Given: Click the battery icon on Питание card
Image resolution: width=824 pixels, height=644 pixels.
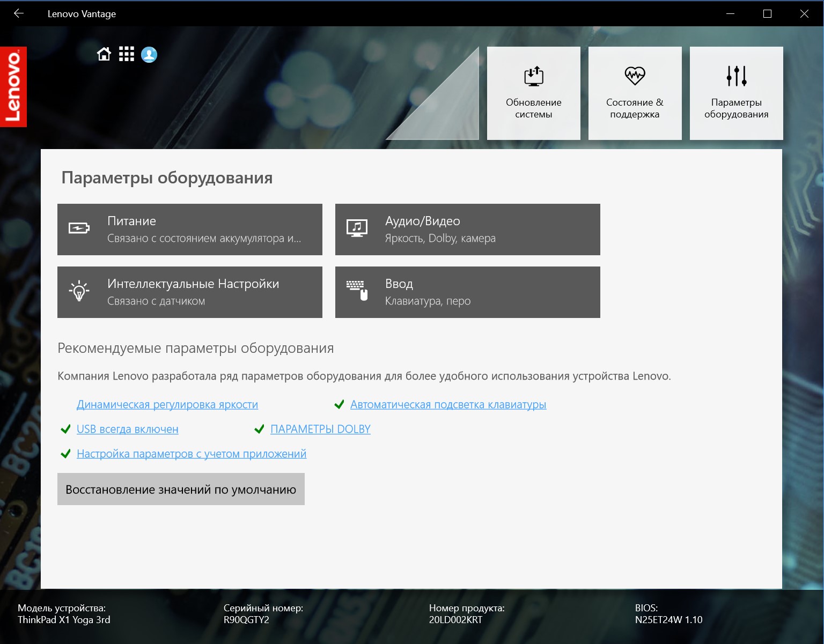Looking at the screenshot, I should pos(79,229).
